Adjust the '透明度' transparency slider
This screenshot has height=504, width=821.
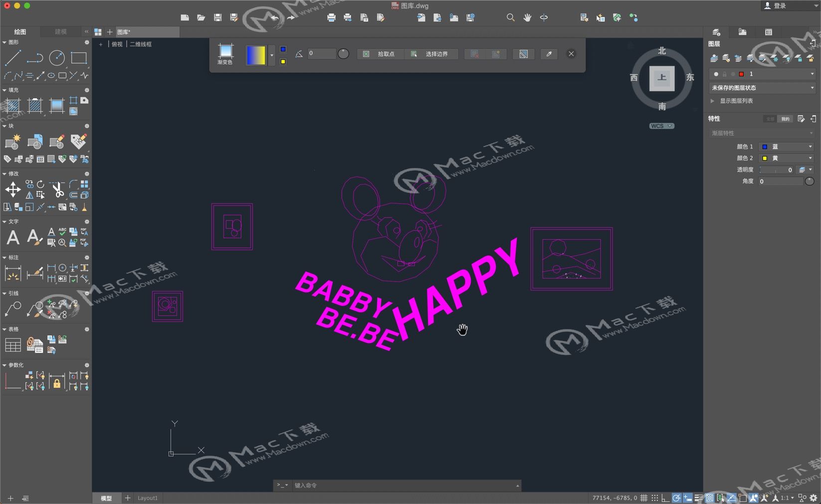point(777,170)
